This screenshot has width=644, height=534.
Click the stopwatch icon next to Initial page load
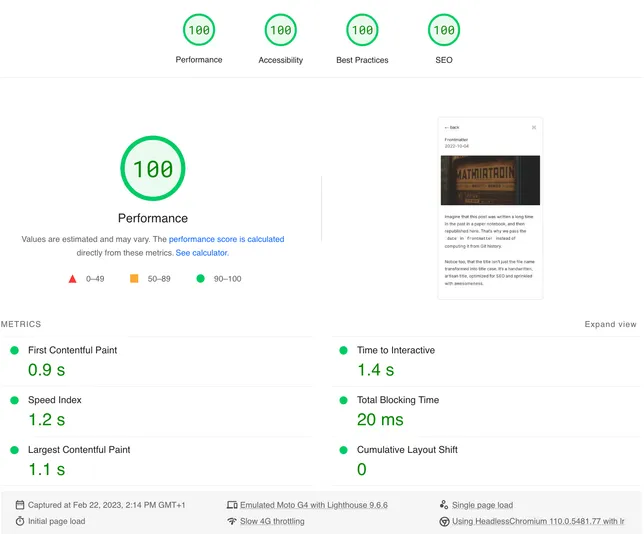click(20, 521)
